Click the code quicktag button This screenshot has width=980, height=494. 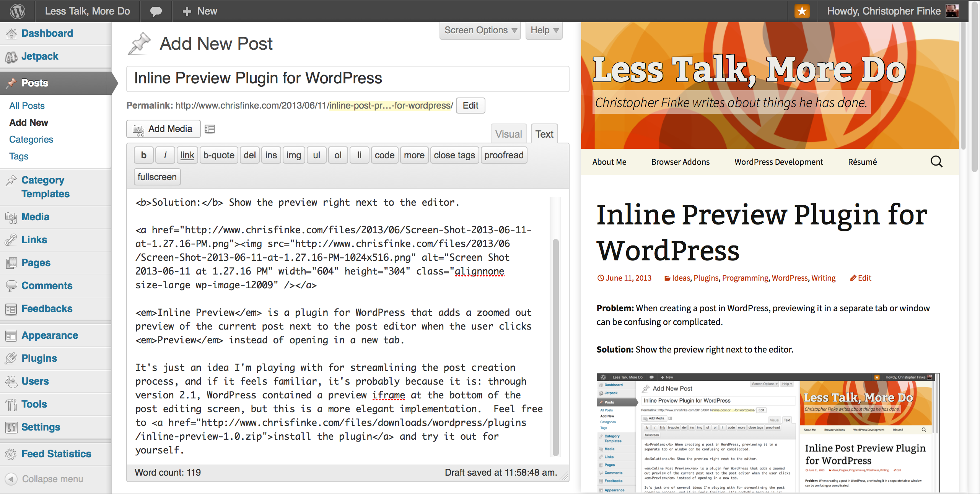point(385,155)
